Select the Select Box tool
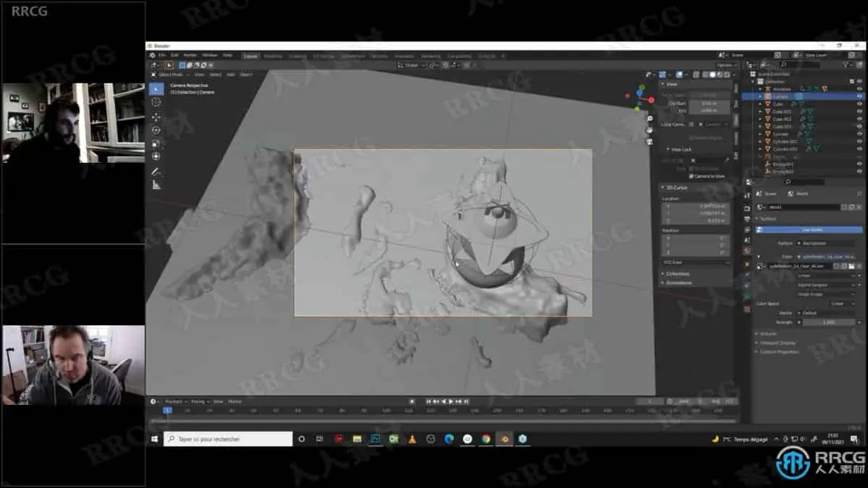Screen dimensions: 868x488 coord(156,88)
